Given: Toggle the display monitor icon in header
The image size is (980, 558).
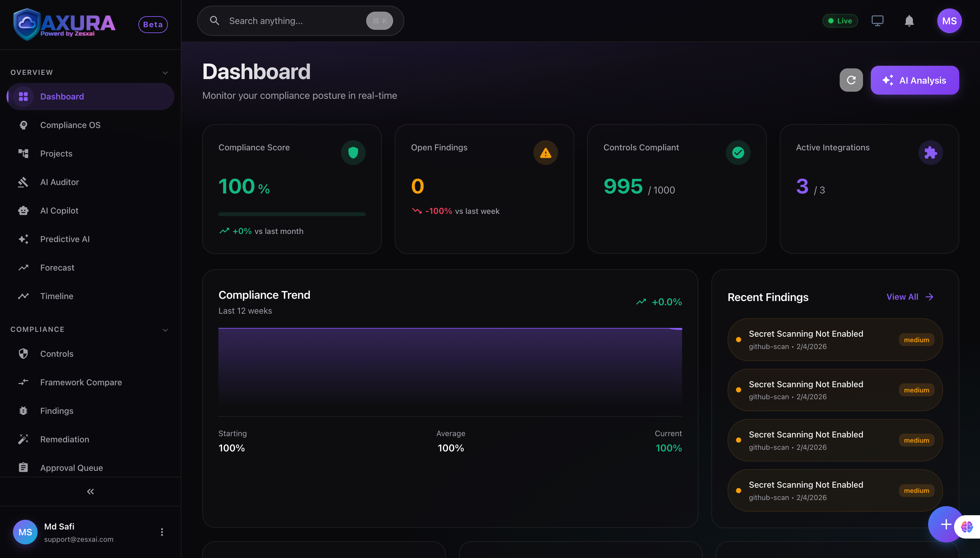Looking at the screenshot, I should [877, 20].
